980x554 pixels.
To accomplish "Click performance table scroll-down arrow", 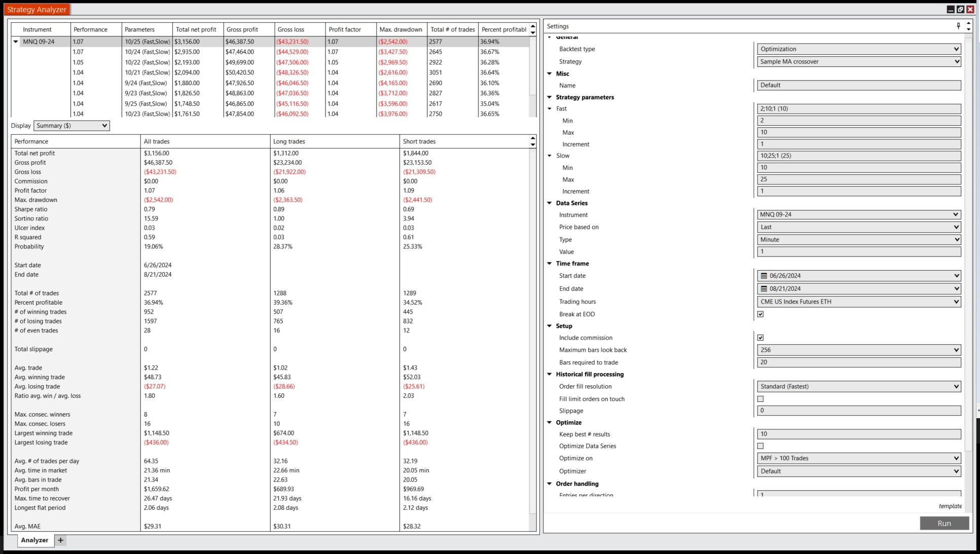I will click(x=533, y=145).
